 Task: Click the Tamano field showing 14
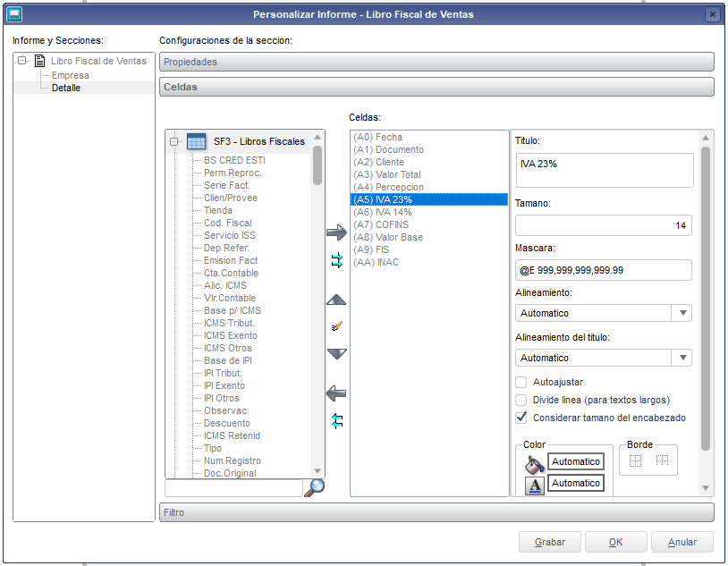(x=603, y=225)
